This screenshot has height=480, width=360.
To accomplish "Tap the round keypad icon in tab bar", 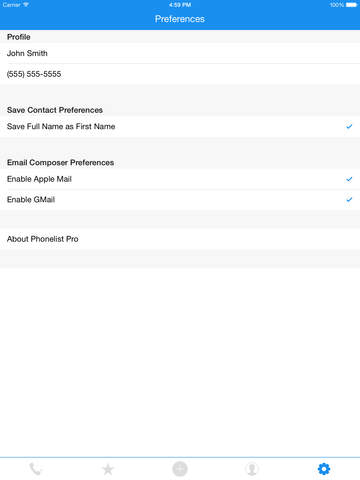I will pyautogui.click(x=180, y=469).
